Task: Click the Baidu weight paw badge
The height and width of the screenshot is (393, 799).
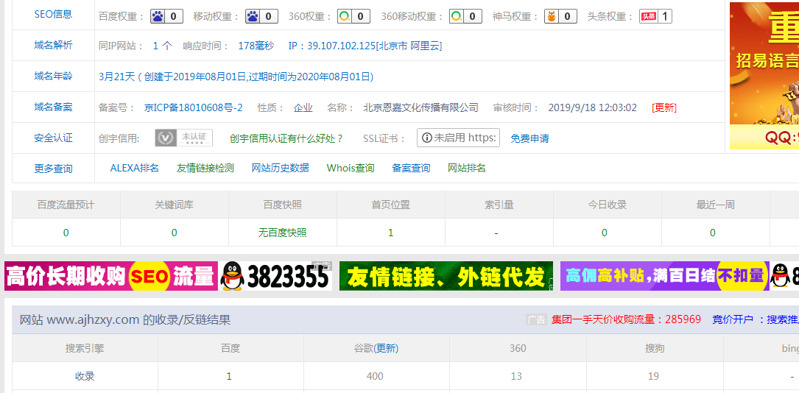Action: point(166,16)
